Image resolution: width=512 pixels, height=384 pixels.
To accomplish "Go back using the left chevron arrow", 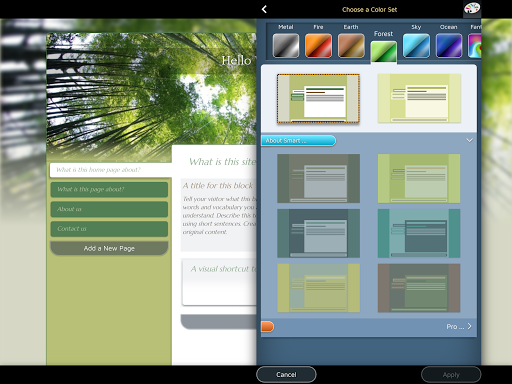I will (x=264, y=9).
